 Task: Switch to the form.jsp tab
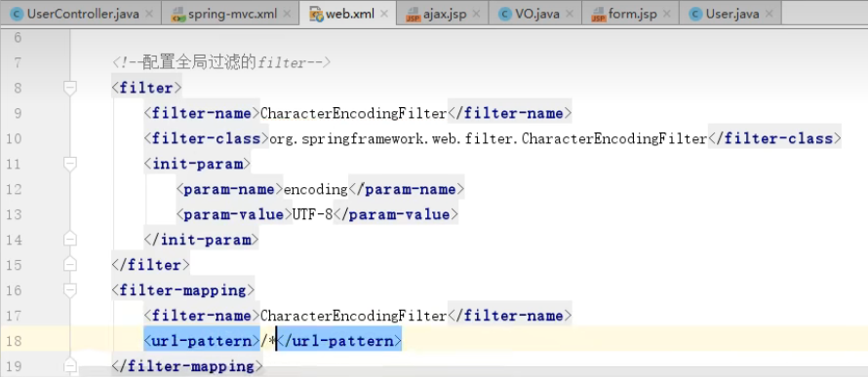(x=630, y=14)
